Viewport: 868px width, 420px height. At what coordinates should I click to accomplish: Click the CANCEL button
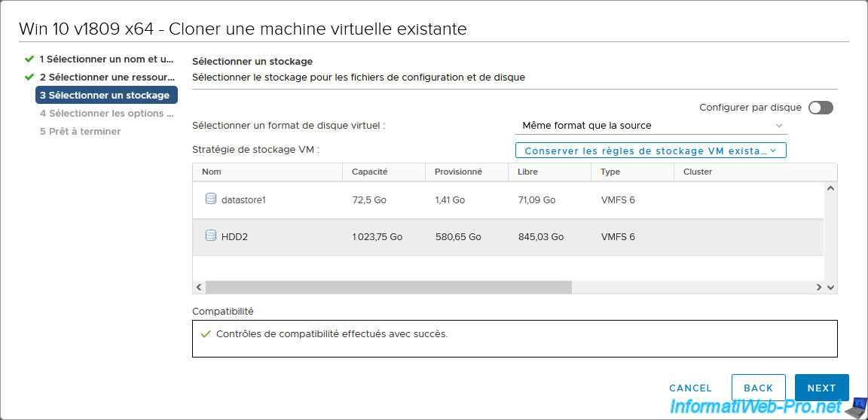click(x=690, y=388)
